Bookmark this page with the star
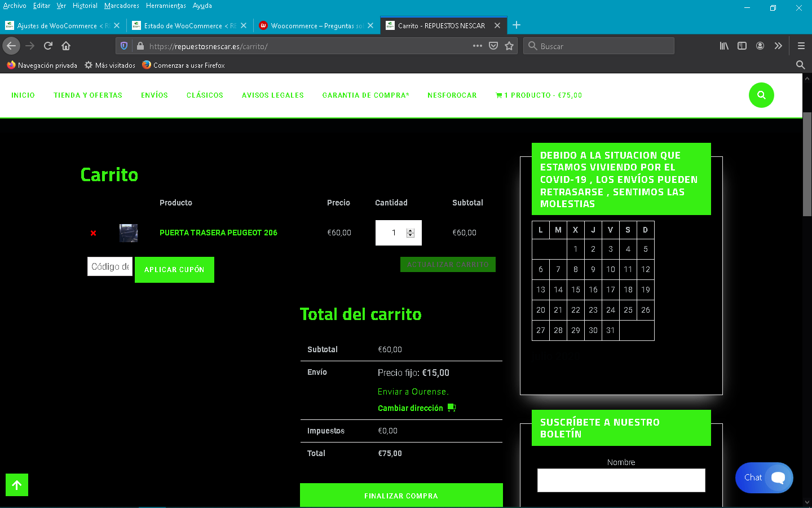The height and width of the screenshot is (508, 812). click(509, 46)
